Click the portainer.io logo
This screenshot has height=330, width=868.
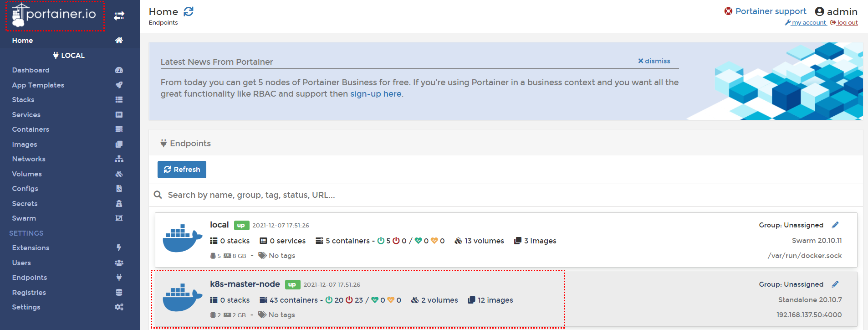pyautogui.click(x=54, y=15)
